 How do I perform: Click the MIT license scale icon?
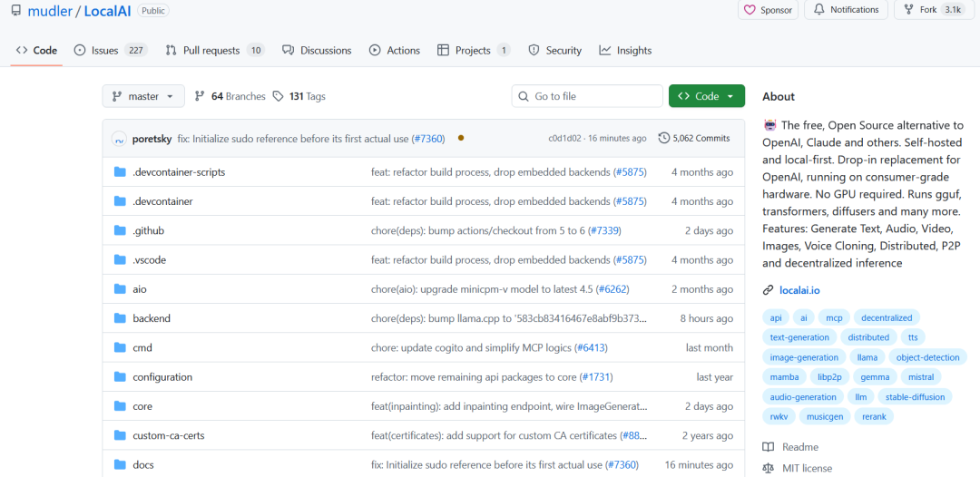(x=769, y=469)
